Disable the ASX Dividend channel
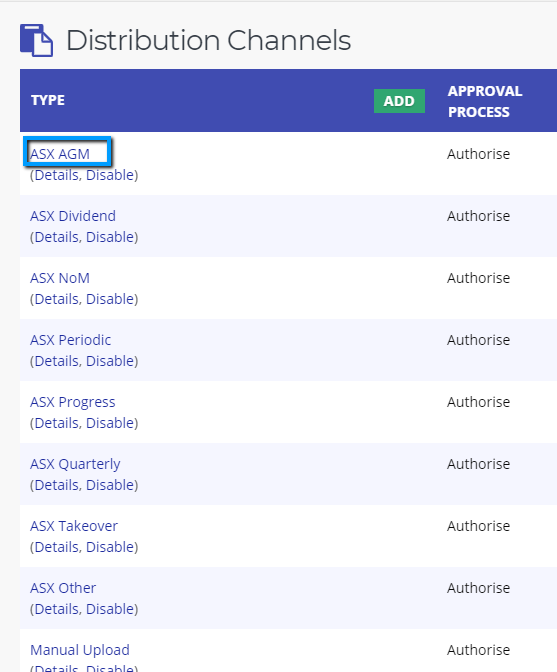This screenshot has height=672, width=557. (110, 237)
